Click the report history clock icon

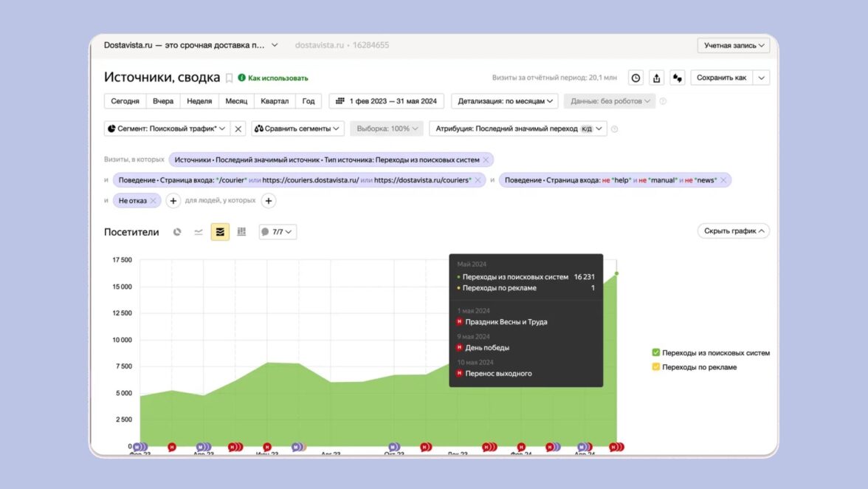[635, 78]
